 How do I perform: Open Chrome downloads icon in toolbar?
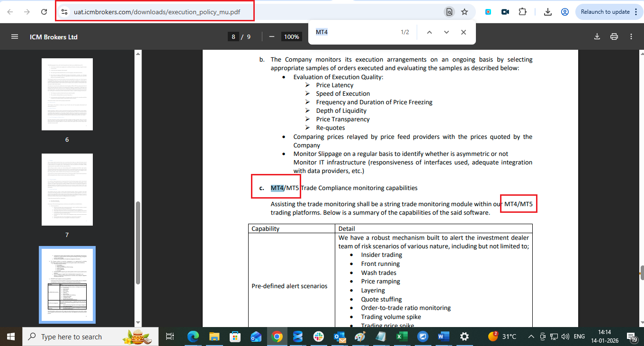coord(548,12)
